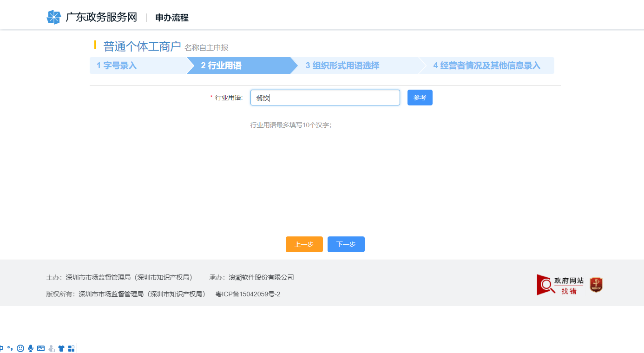The height and width of the screenshot is (353, 644).
Task: Open the emoji panel on the input toolbar
Action: pos(20,347)
